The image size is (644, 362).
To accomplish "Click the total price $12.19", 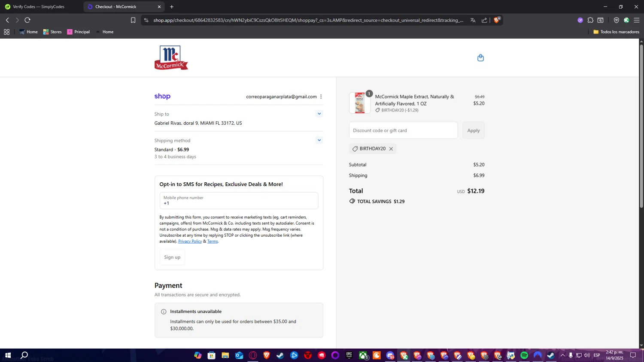I will (476, 191).
